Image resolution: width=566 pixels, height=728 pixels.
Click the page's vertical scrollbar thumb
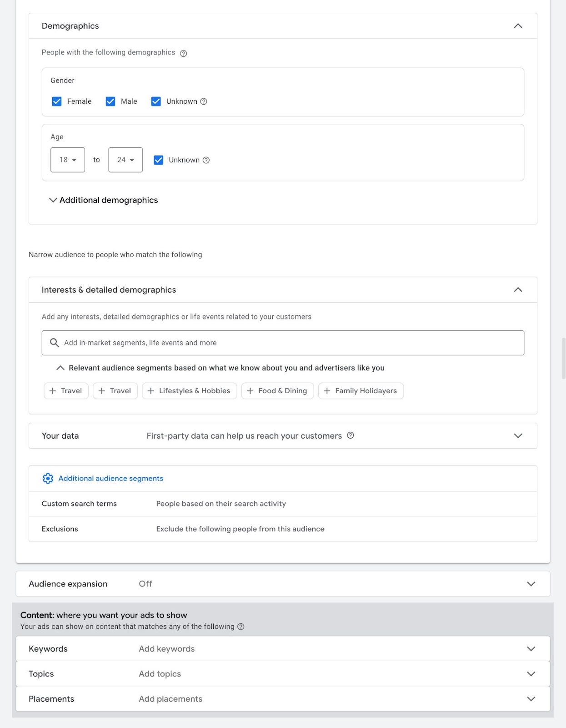tap(563, 358)
